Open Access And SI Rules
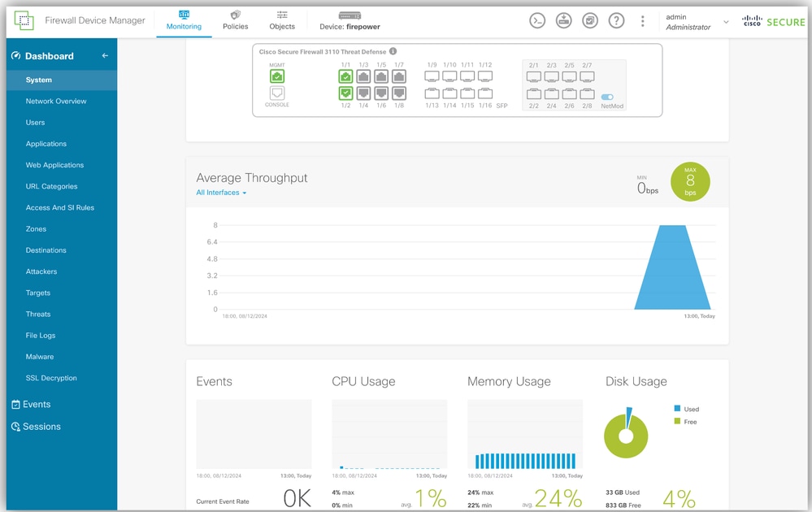 (x=62, y=207)
